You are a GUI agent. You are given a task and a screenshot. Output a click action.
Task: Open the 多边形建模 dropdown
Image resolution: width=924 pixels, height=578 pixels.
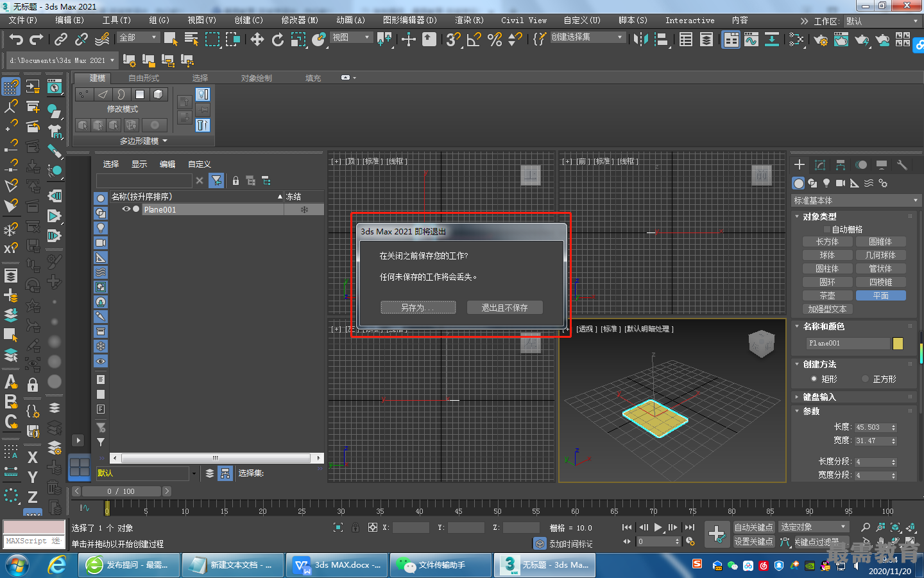coord(143,141)
